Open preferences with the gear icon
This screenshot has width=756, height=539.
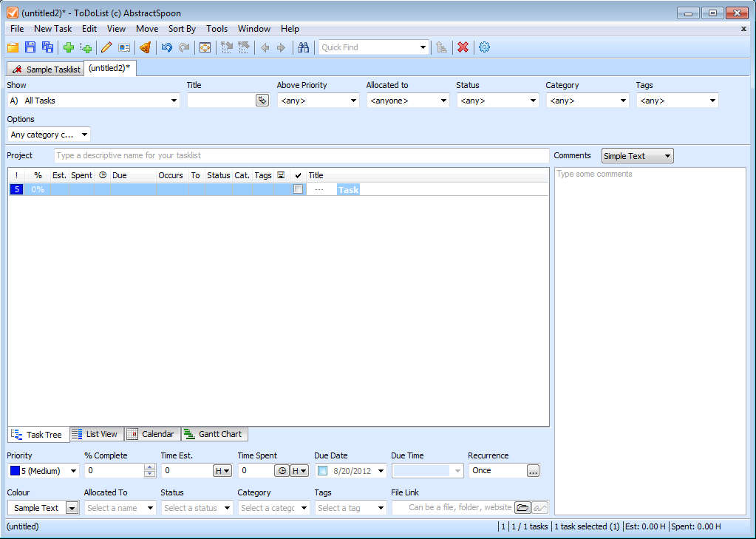point(484,47)
